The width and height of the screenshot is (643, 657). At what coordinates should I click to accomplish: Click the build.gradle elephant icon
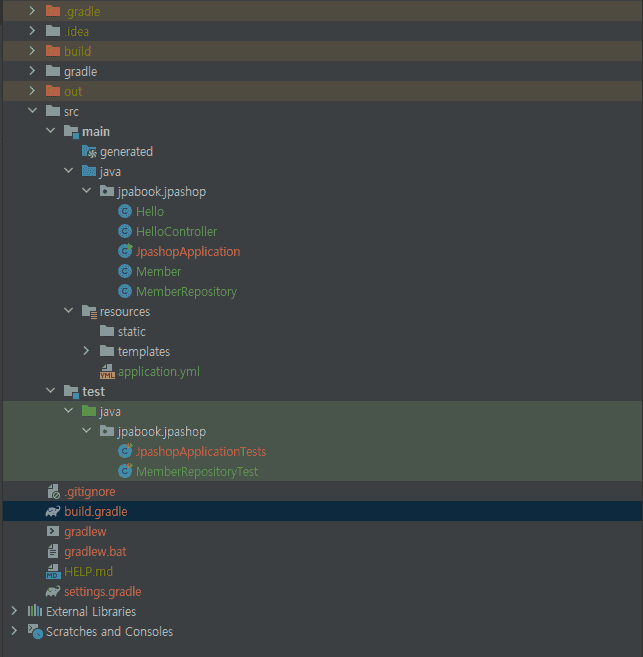pyautogui.click(x=53, y=511)
